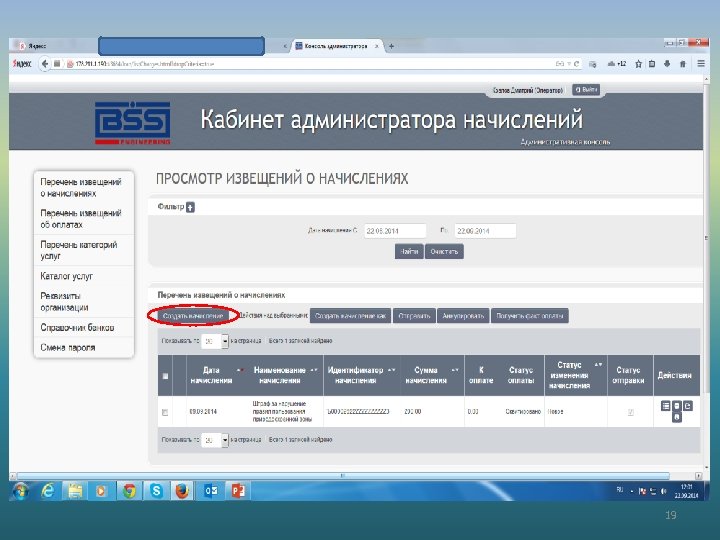Go to the browser home page icon
The image size is (720, 540).
683,64
